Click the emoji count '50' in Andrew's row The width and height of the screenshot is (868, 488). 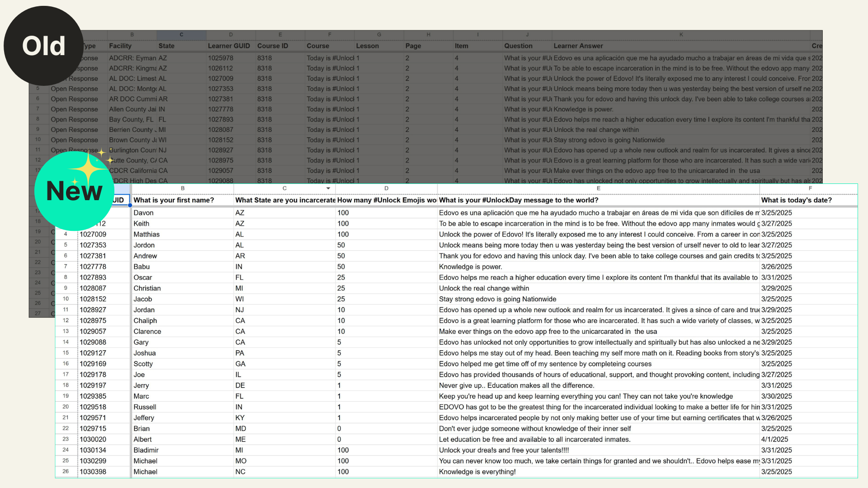[x=387, y=256]
